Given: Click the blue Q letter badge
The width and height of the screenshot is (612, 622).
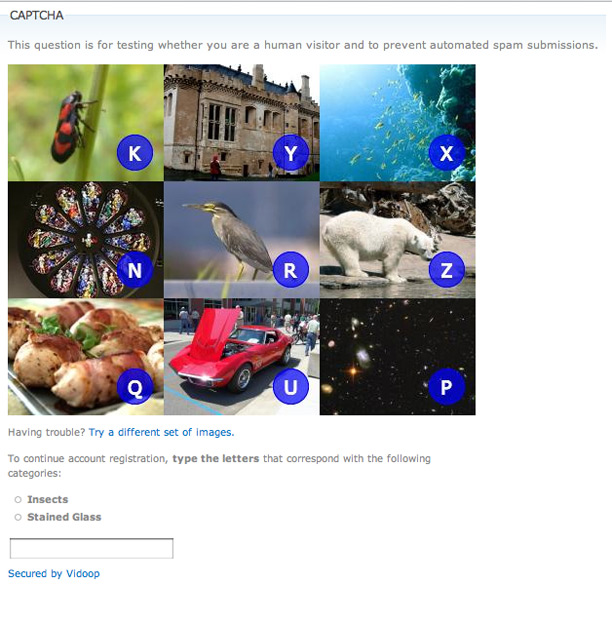Looking at the screenshot, I should point(135,386).
